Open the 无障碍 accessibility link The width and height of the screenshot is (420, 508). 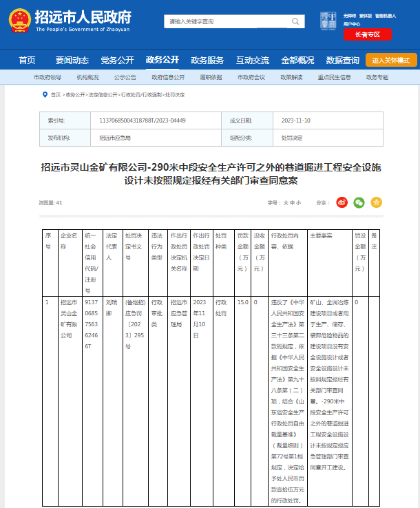point(350,14)
